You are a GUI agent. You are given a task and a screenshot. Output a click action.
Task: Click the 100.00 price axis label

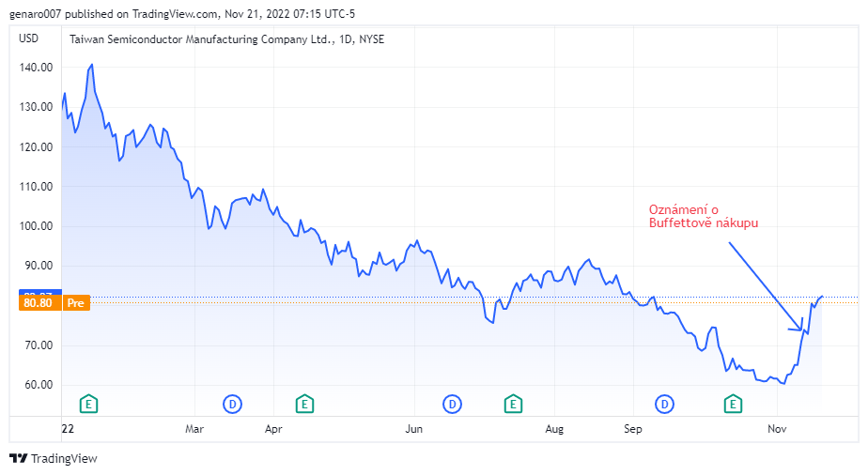[36, 226]
